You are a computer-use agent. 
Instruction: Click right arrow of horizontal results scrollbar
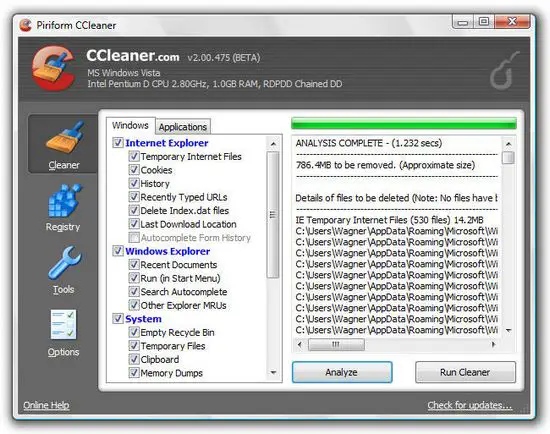[x=493, y=345]
